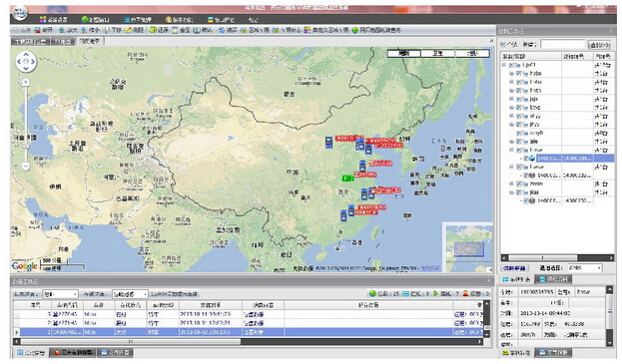Click the zoom in magnifier toolbar icon
The image size is (622, 364).
pos(62,30)
